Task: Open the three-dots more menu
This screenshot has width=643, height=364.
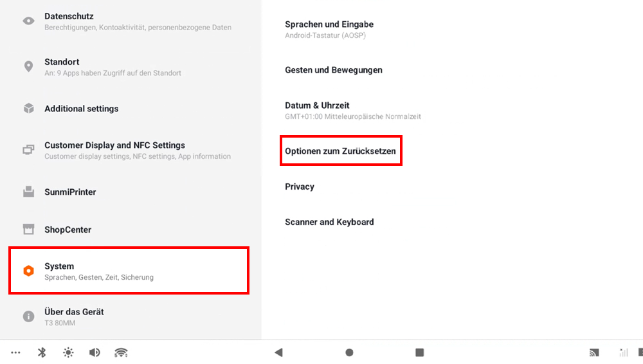Action: [x=15, y=352]
